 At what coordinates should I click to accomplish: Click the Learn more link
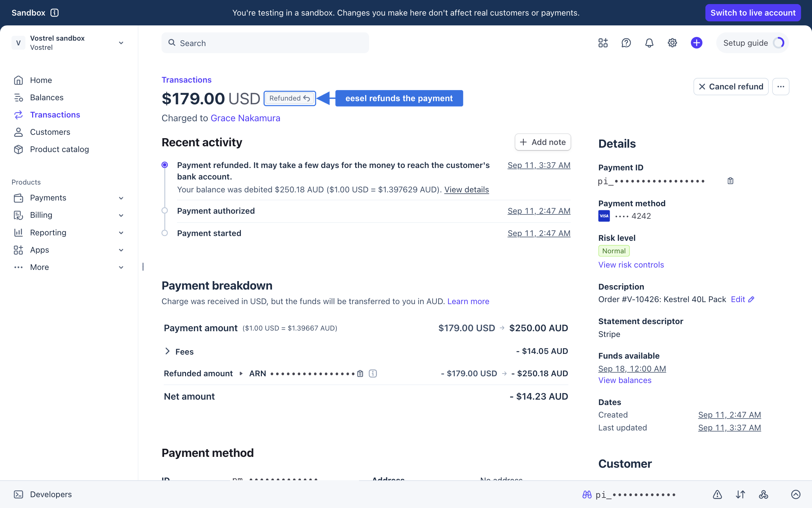[x=468, y=301]
